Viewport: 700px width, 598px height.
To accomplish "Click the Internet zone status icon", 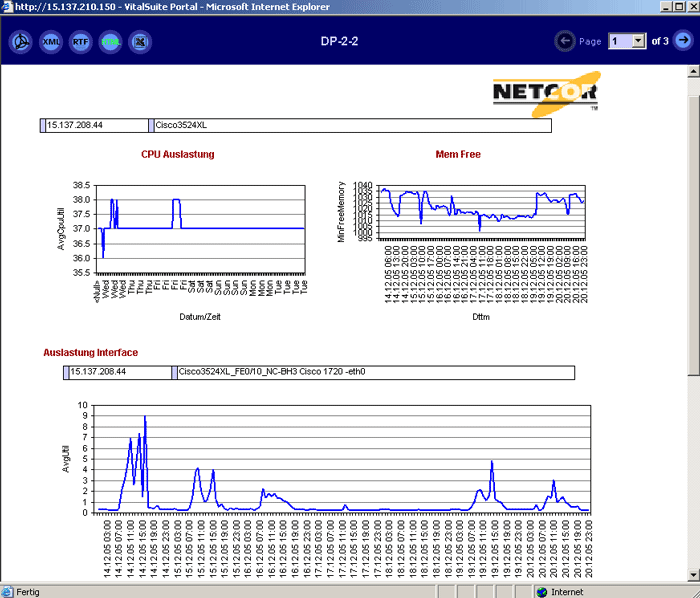I will tap(542, 592).
